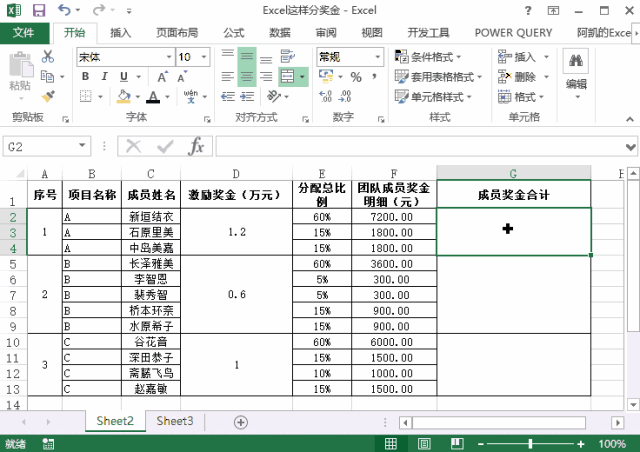Click the 100% zoom level
Image resolution: width=640 pixels, height=452 pixels.
pos(612,444)
